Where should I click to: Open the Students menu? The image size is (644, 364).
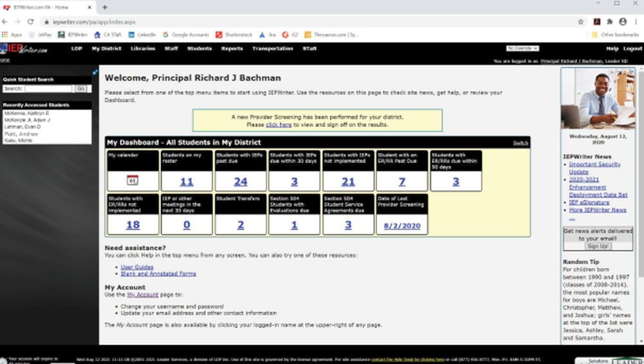coord(200,48)
